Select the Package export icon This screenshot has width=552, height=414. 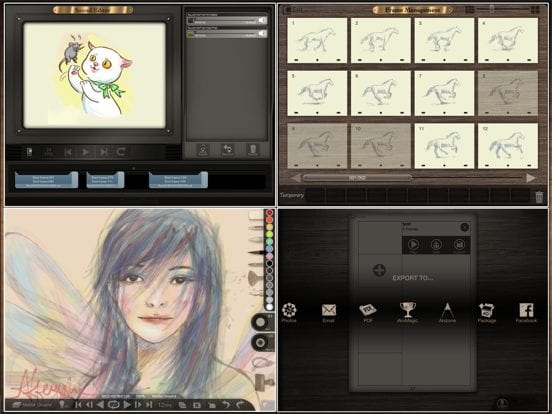pyautogui.click(x=487, y=313)
